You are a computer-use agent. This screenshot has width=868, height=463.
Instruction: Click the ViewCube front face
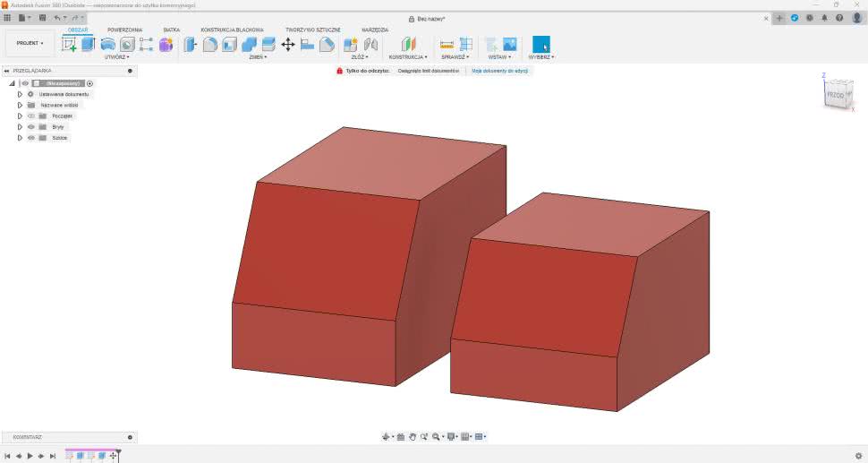point(834,95)
